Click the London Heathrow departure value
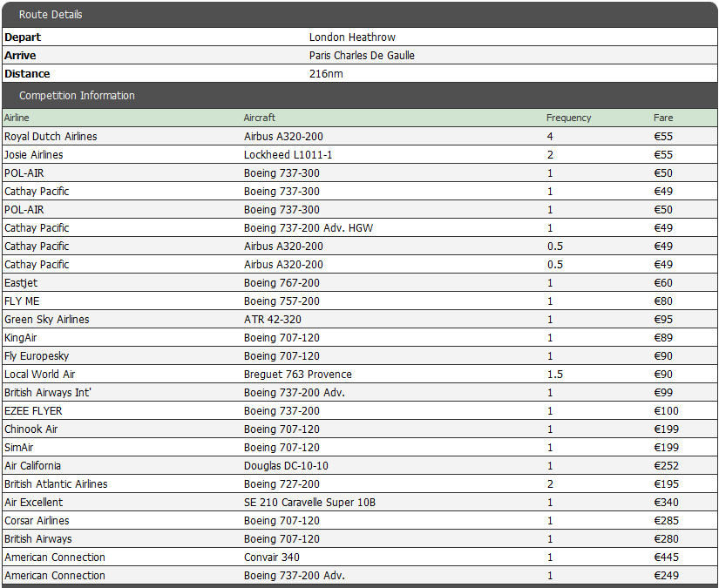The image size is (719, 588). [x=352, y=37]
